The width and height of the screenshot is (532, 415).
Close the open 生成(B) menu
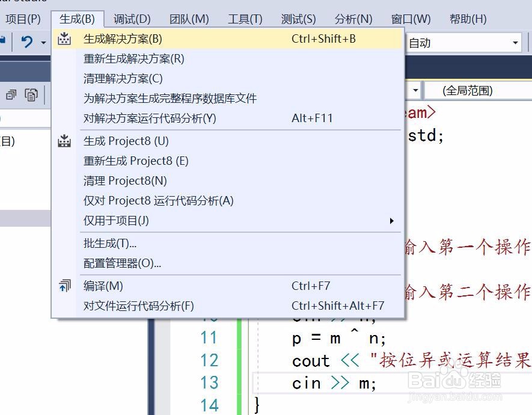point(78,19)
